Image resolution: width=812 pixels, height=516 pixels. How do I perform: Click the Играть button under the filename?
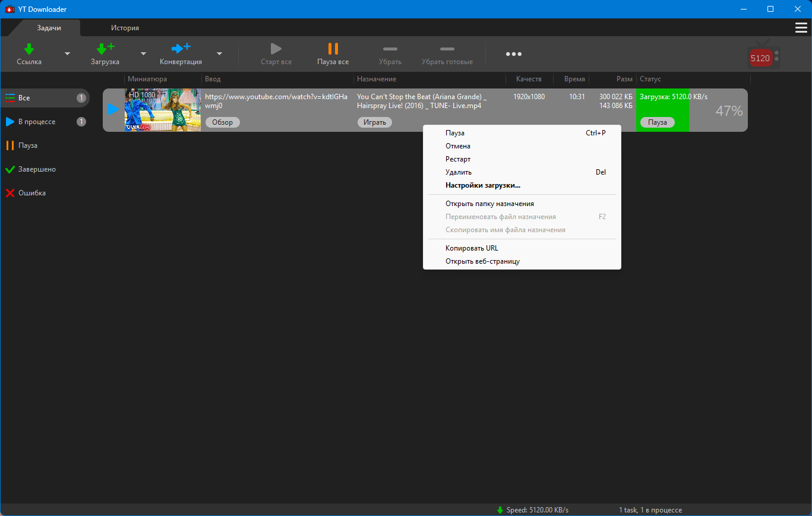374,122
